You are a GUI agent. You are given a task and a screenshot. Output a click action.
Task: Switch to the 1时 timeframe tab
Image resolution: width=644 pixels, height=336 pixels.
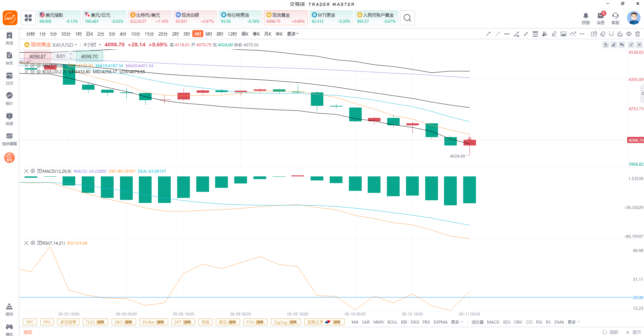(78, 34)
